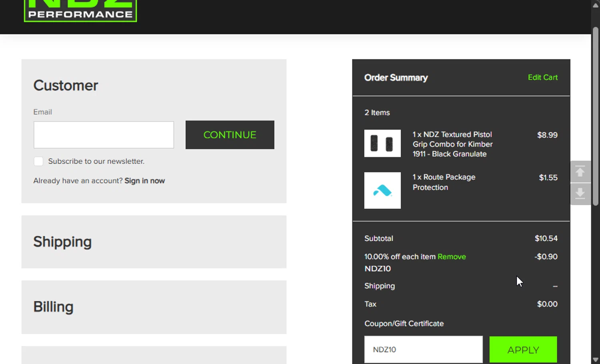Screen dimensions: 600x364
Task: Click the $8.99 item price
Action: (547, 135)
